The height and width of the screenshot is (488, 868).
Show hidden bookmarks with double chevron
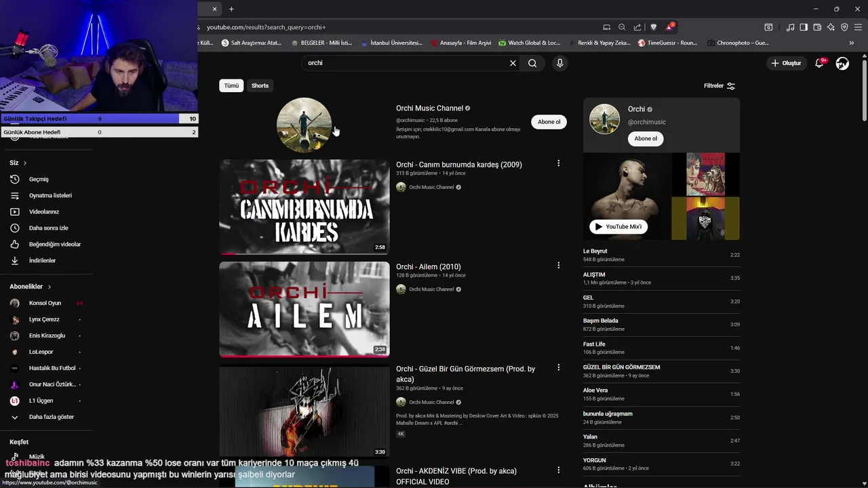(x=852, y=43)
